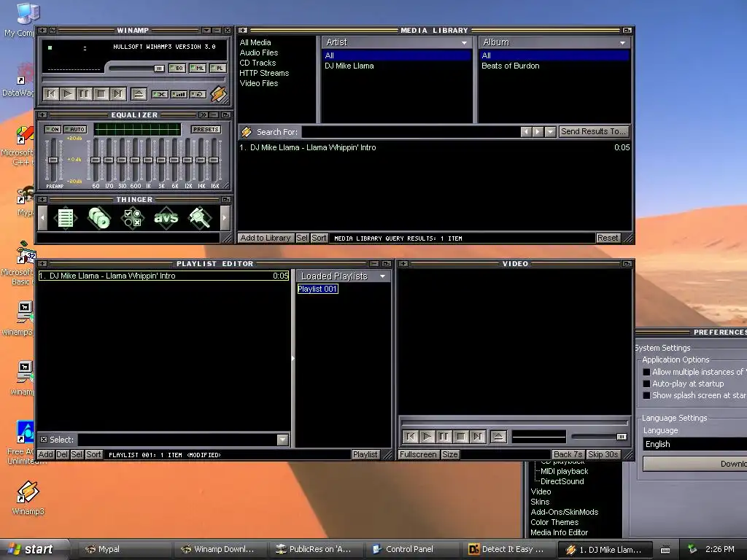Click the search history right arrow
This screenshot has width=747, height=560.
[x=538, y=132]
